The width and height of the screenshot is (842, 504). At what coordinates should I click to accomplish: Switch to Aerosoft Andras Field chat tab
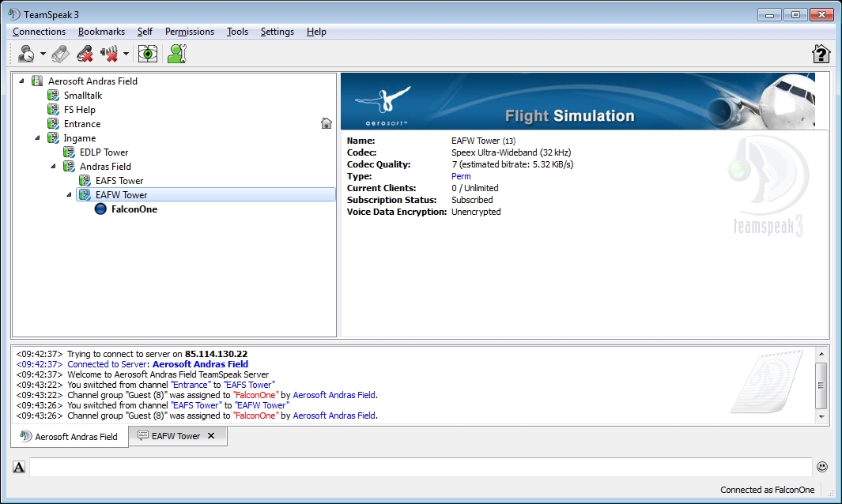click(x=70, y=436)
